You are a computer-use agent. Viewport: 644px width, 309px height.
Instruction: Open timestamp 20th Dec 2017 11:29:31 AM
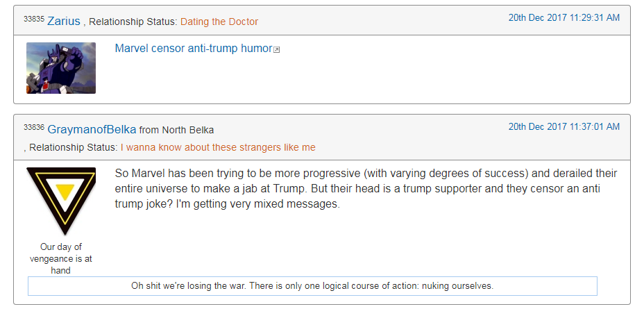click(564, 17)
